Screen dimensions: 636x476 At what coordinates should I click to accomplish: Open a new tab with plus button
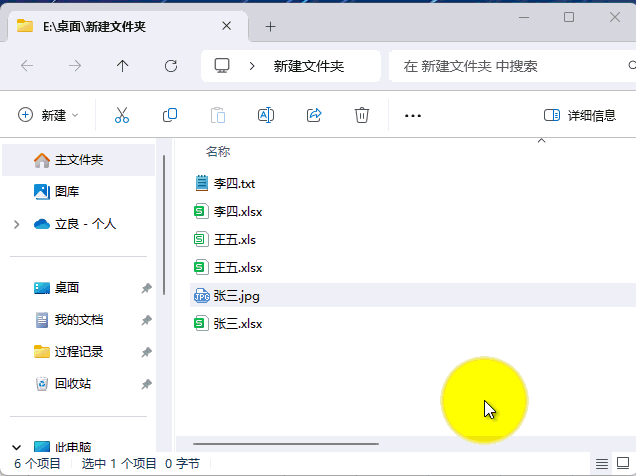(x=270, y=26)
